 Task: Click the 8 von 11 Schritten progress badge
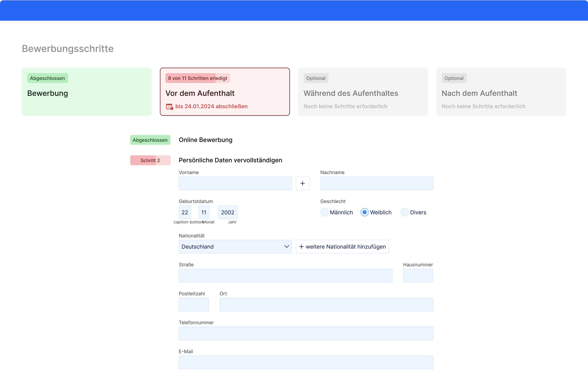pyautogui.click(x=197, y=78)
